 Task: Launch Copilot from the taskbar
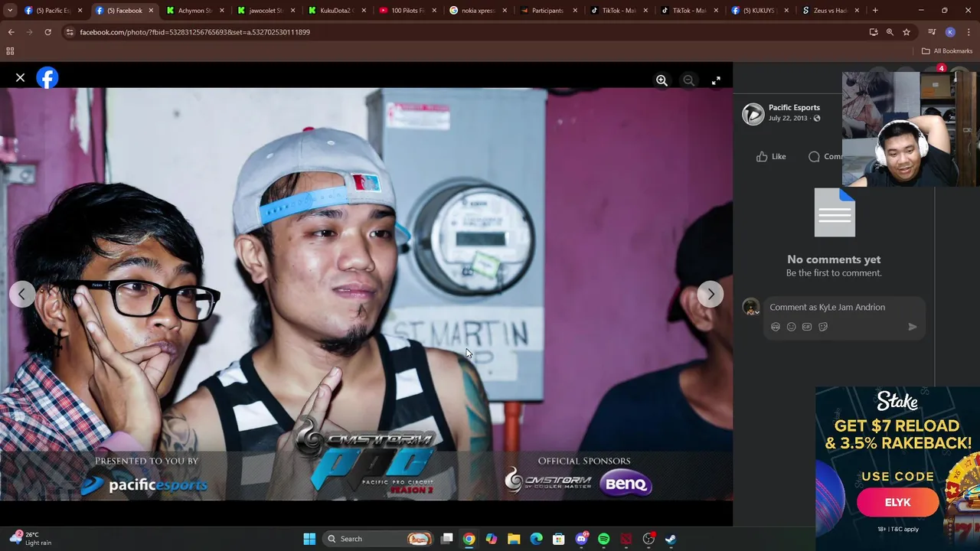pyautogui.click(x=492, y=539)
